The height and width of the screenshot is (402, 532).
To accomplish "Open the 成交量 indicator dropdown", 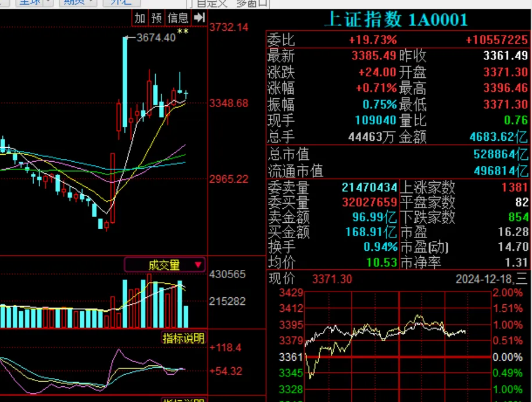I will pyautogui.click(x=165, y=265).
